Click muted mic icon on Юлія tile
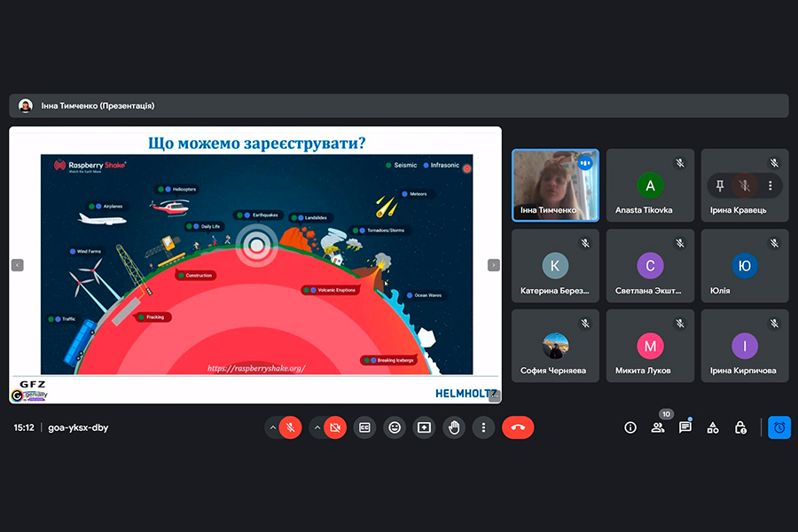This screenshot has height=532, width=798. (x=774, y=243)
